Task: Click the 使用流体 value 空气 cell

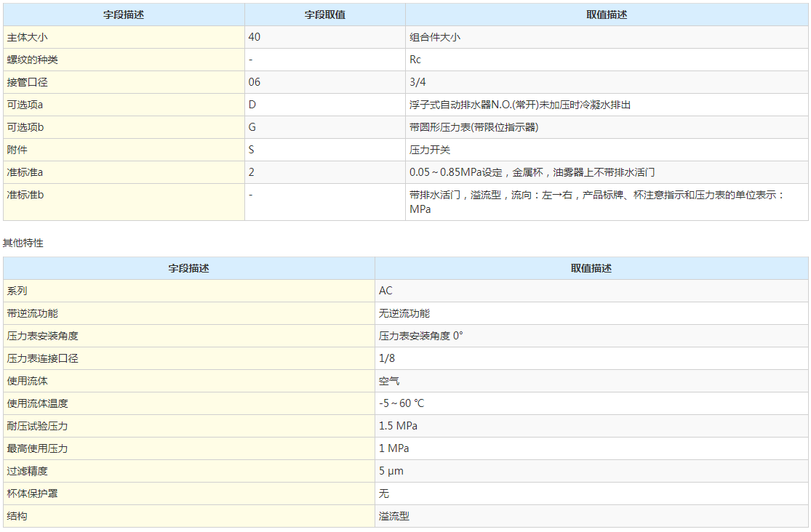Action: coord(386,381)
